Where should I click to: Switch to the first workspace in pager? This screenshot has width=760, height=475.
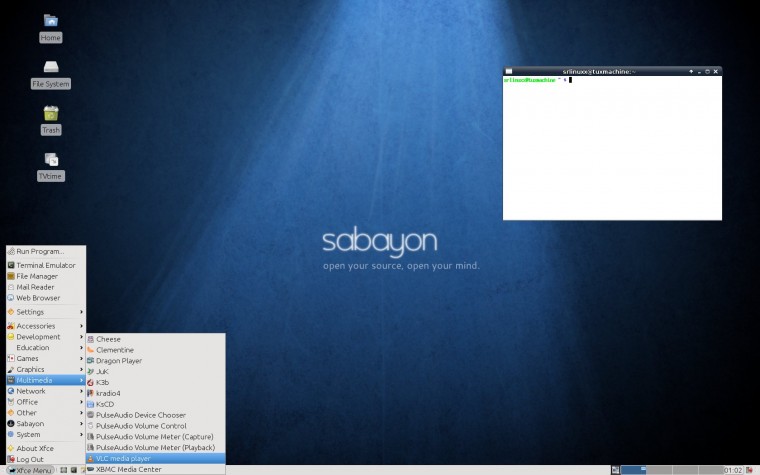pyautogui.click(x=633, y=470)
